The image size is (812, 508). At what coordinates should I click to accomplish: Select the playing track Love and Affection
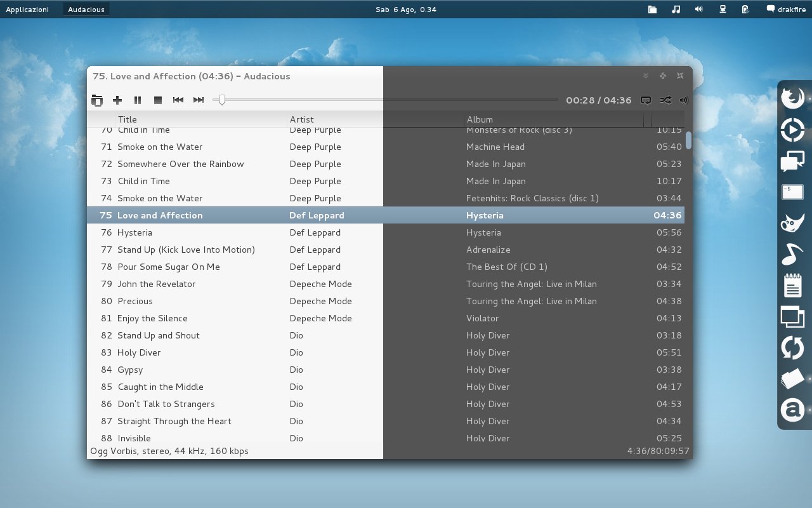[x=386, y=215]
